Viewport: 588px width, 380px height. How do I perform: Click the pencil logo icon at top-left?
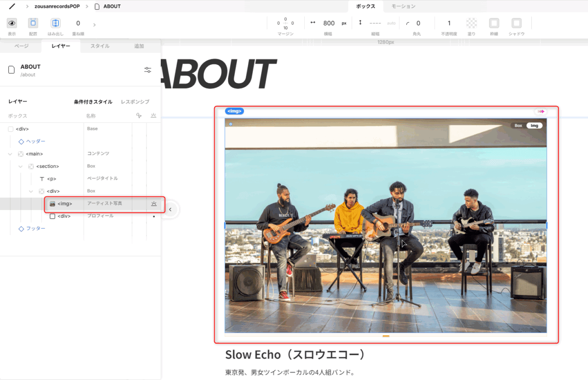[12, 6]
